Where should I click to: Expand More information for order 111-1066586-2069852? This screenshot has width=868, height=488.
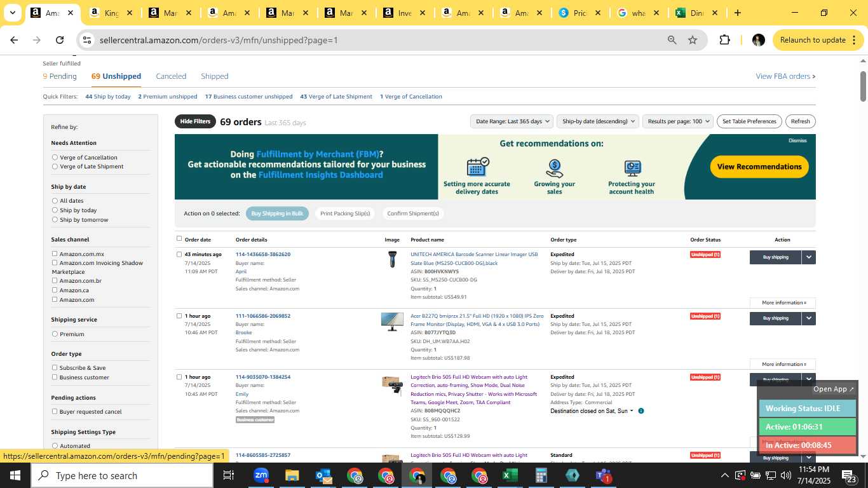[783, 365]
